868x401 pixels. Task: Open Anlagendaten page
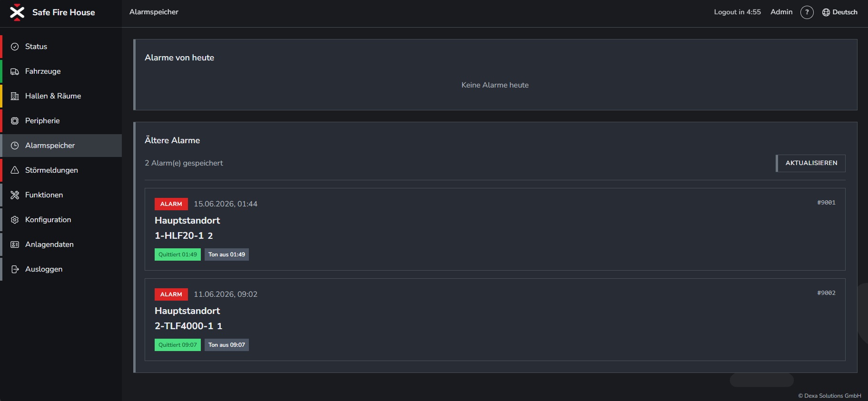[61, 245]
